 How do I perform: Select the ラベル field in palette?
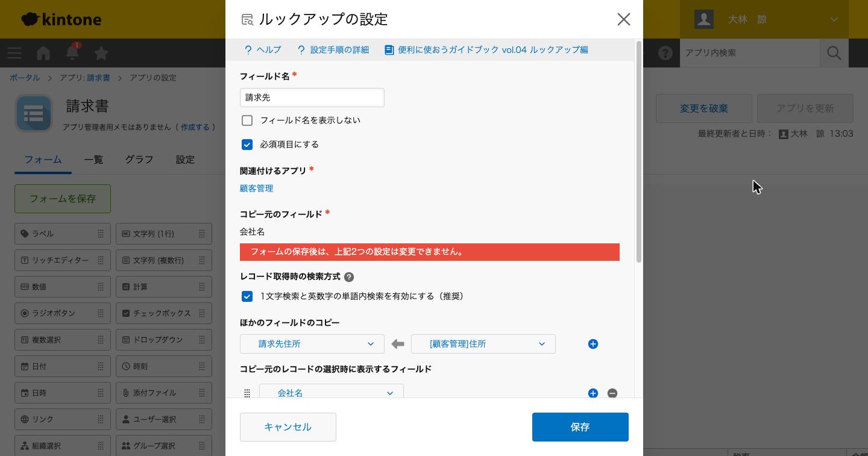(x=63, y=234)
